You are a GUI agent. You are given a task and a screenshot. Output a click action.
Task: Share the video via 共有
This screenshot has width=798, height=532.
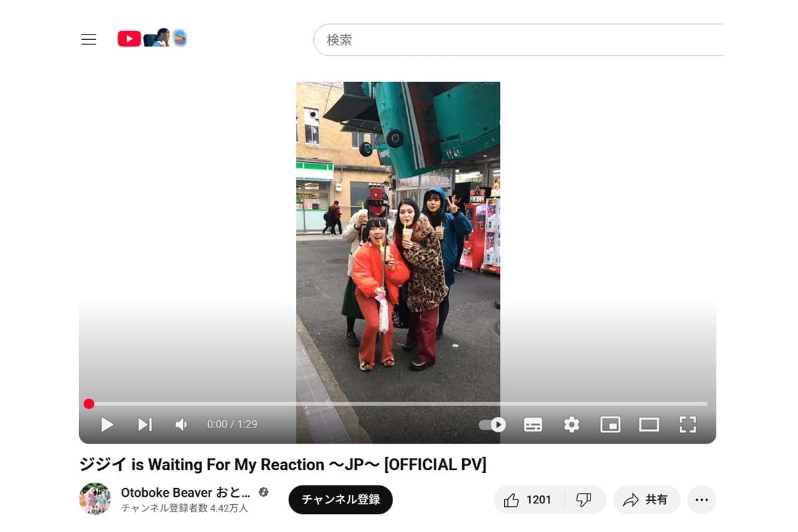[x=646, y=499]
